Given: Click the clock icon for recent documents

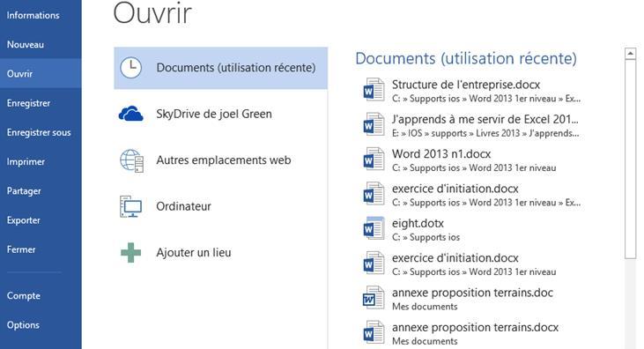Looking at the screenshot, I should (130, 68).
